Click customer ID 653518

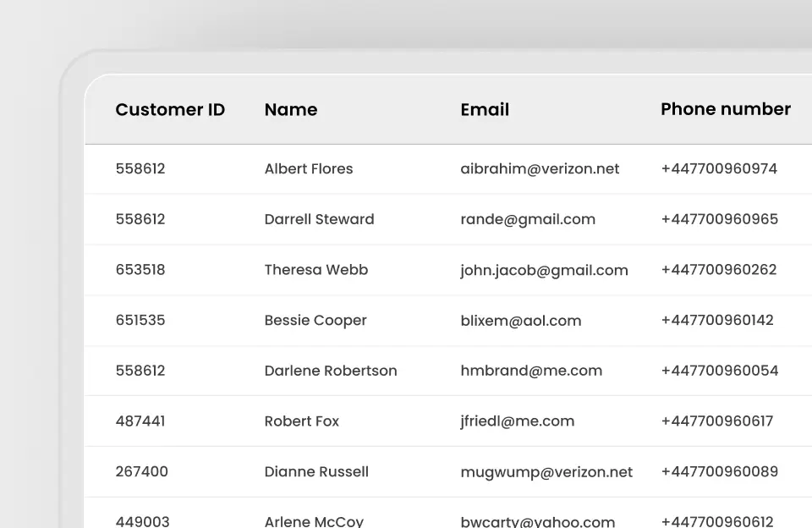tap(140, 269)
